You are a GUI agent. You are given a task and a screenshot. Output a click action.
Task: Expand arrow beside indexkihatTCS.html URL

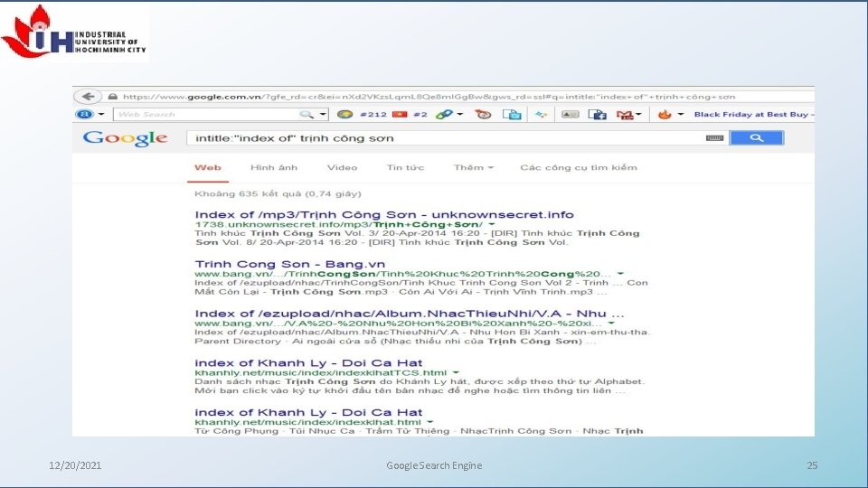pyautogui.click(x=456, y=373)
